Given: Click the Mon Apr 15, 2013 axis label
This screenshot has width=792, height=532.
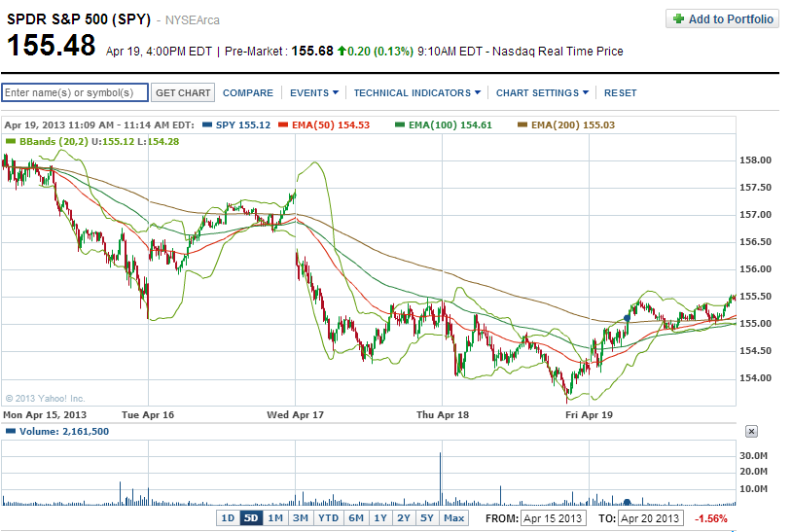Looking at the screenshot, I should 45,415.
